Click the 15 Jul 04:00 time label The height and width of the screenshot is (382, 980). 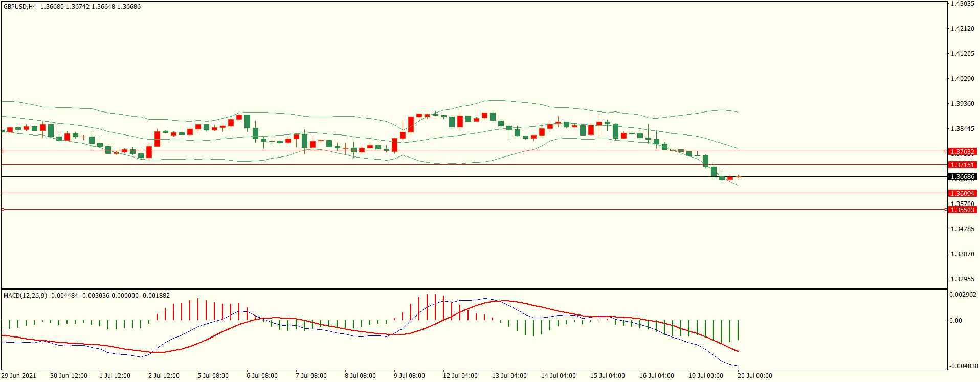[608, 376]
